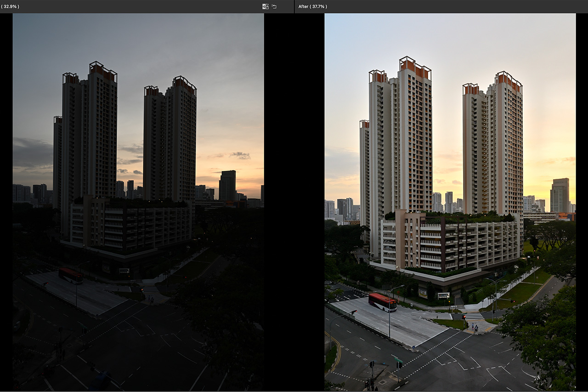Click the 32.9% zoom label
Screen dimensions: 588x392
click(11, 6)
